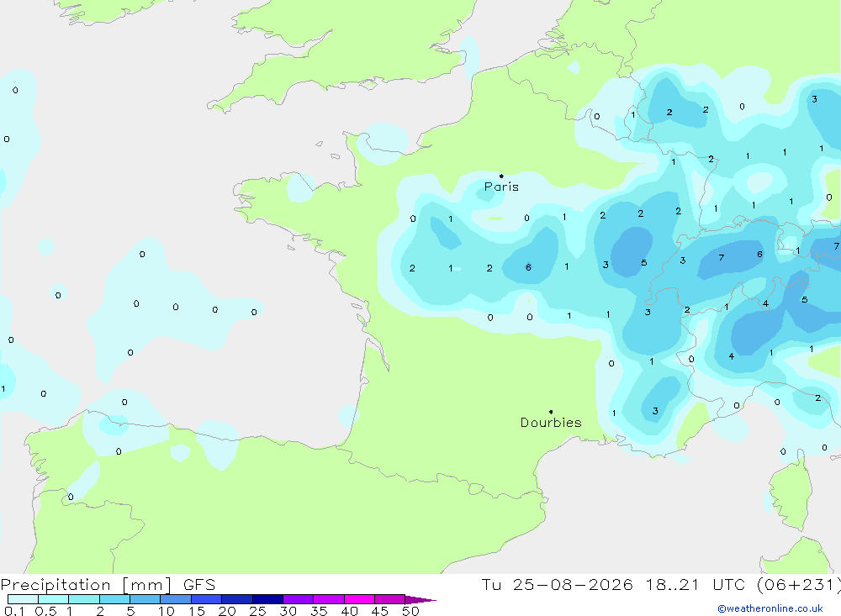Click legend value 10
This screenshot has width=841, height=616.
(x=167, y=611)
